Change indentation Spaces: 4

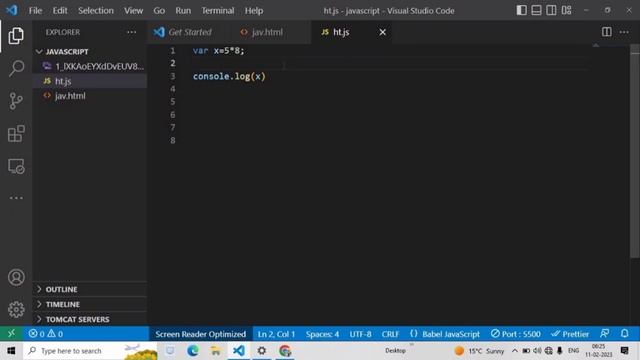[x=322, y=334]
